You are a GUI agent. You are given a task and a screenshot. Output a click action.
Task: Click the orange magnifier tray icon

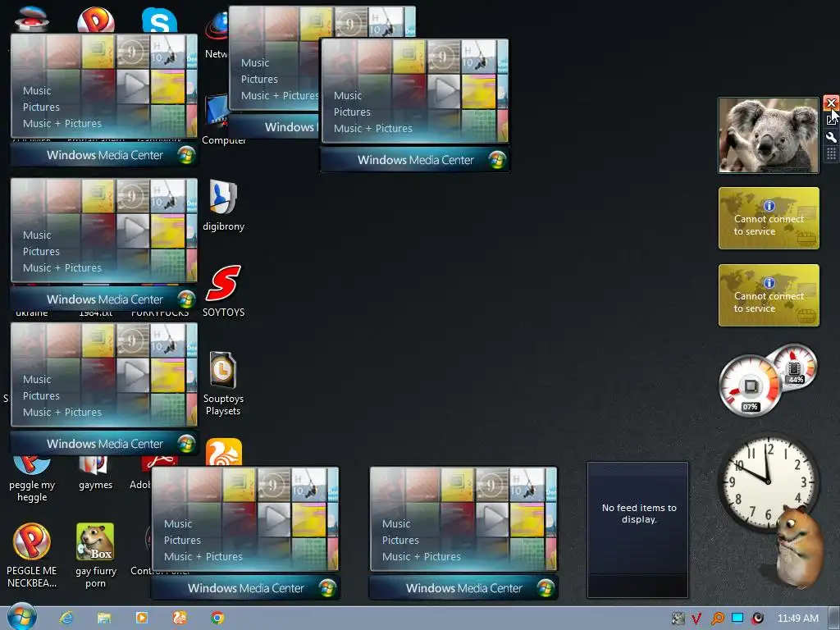click(x=717, y=619)
